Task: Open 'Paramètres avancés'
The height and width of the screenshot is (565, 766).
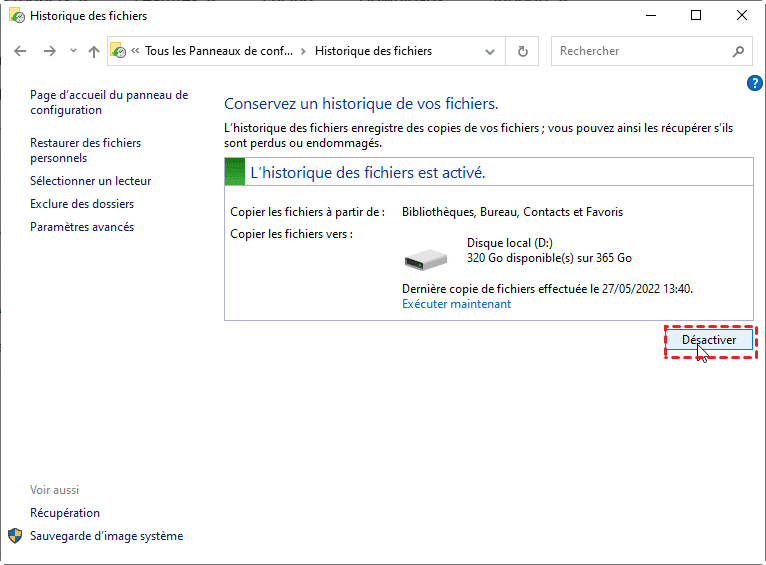Action: [82, 227]
